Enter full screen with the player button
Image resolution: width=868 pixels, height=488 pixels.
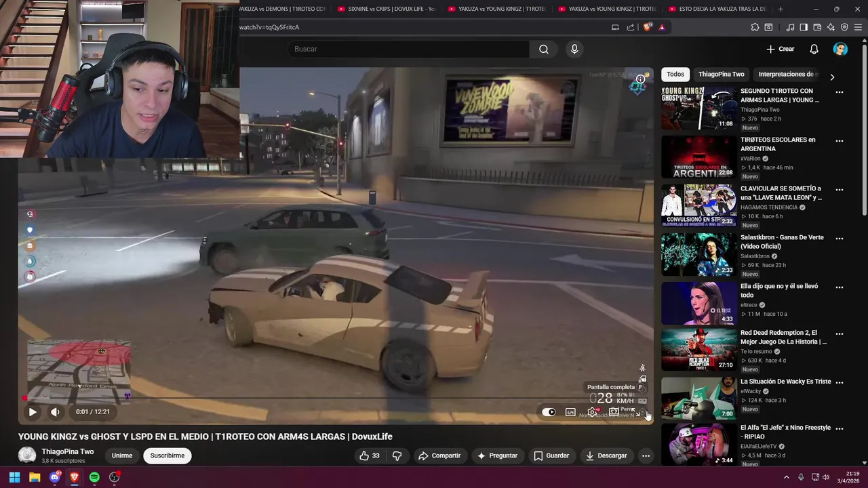635,412
